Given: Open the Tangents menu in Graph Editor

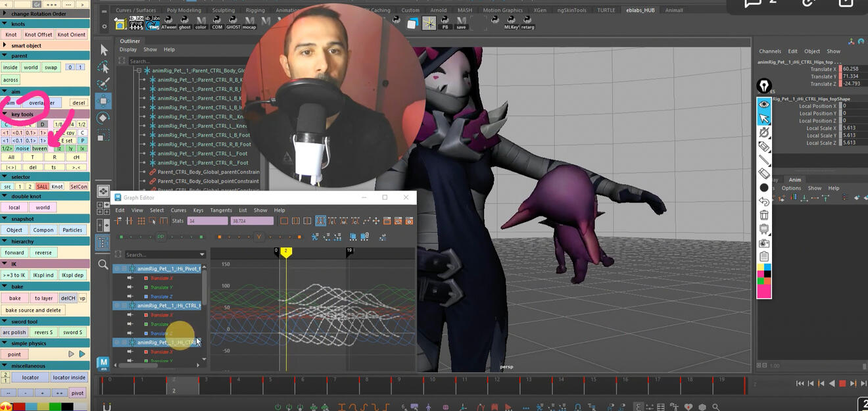Looking at the screenshot, I should coord(220,210).
